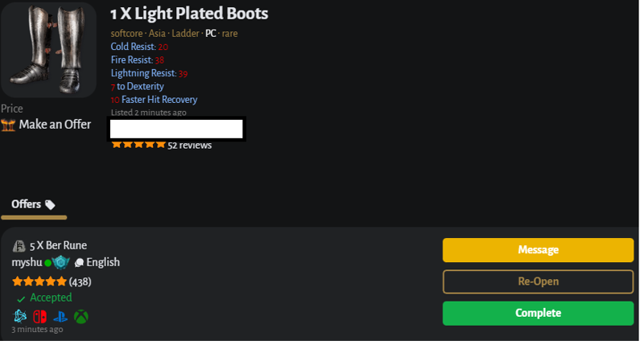Click the Xbox platform icon
The height and width of the screenshot is (349, 644).
[x=81, y=317]
